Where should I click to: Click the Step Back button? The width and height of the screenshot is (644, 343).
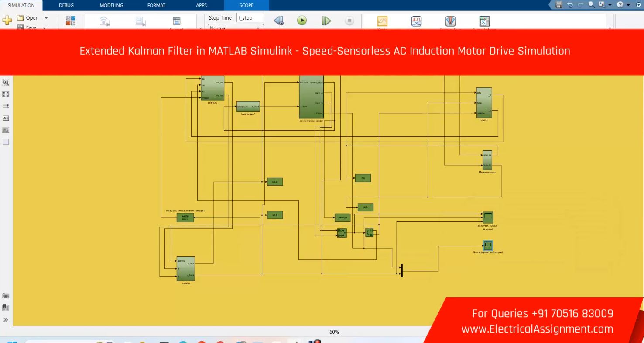279,21
